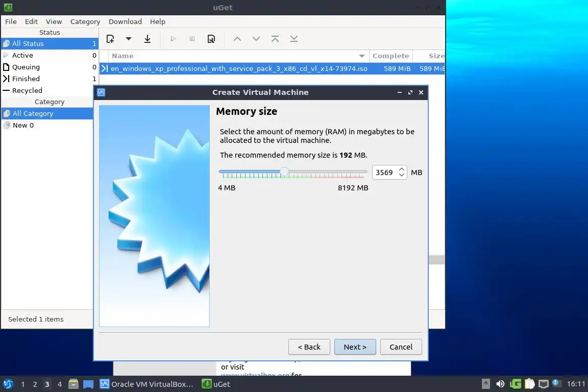Click the removable media eject tray icon

[485, 384]
